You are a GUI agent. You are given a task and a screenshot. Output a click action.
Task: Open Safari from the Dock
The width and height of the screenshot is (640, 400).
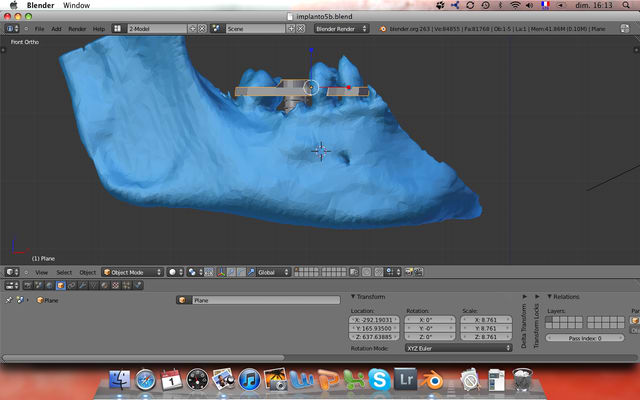pyautogui.click(x=146, y=380)
